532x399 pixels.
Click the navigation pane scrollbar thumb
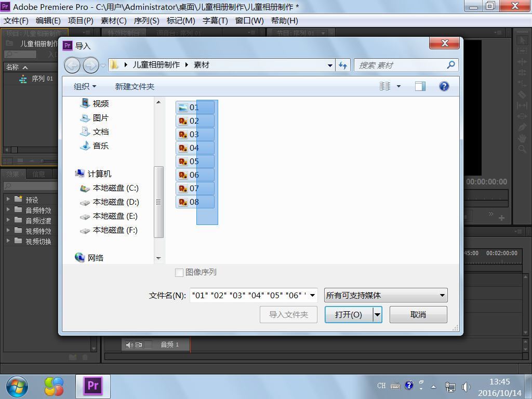pyautogui.click(x=158, y=202)
